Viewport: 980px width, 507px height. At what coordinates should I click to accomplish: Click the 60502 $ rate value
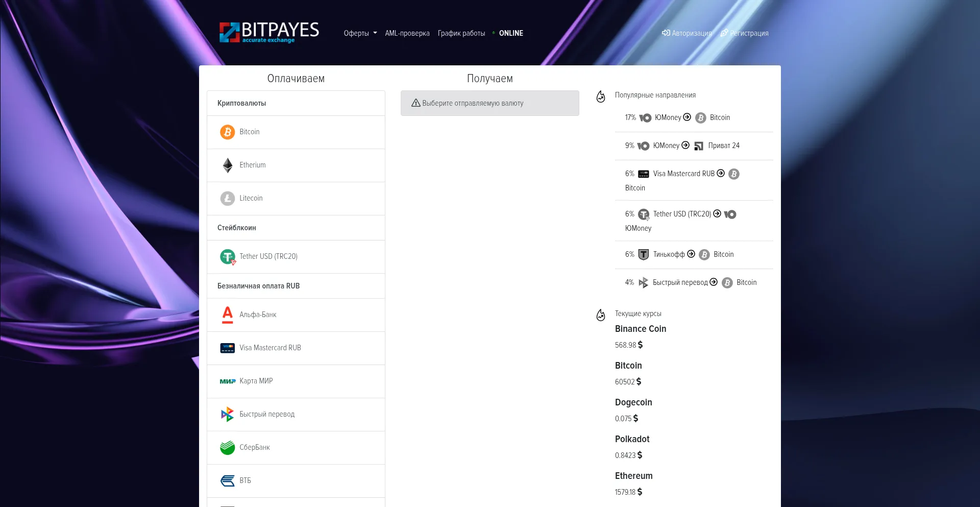coord(628,382)
